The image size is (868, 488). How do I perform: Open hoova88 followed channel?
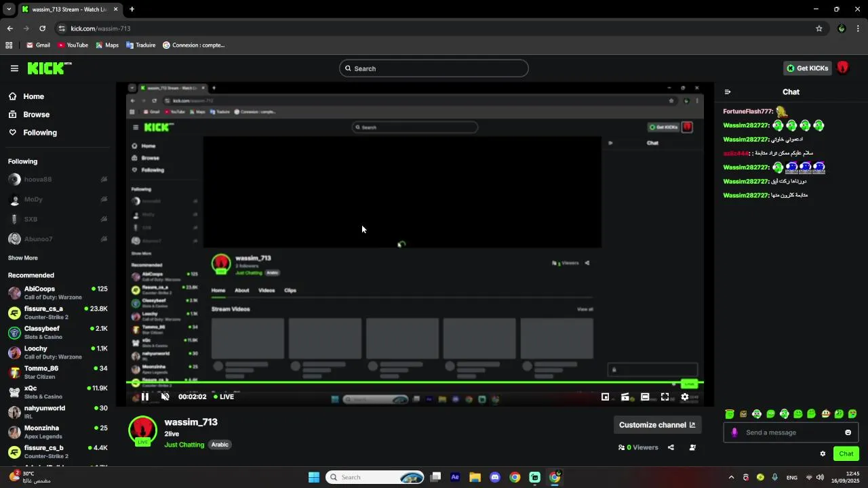58,180
